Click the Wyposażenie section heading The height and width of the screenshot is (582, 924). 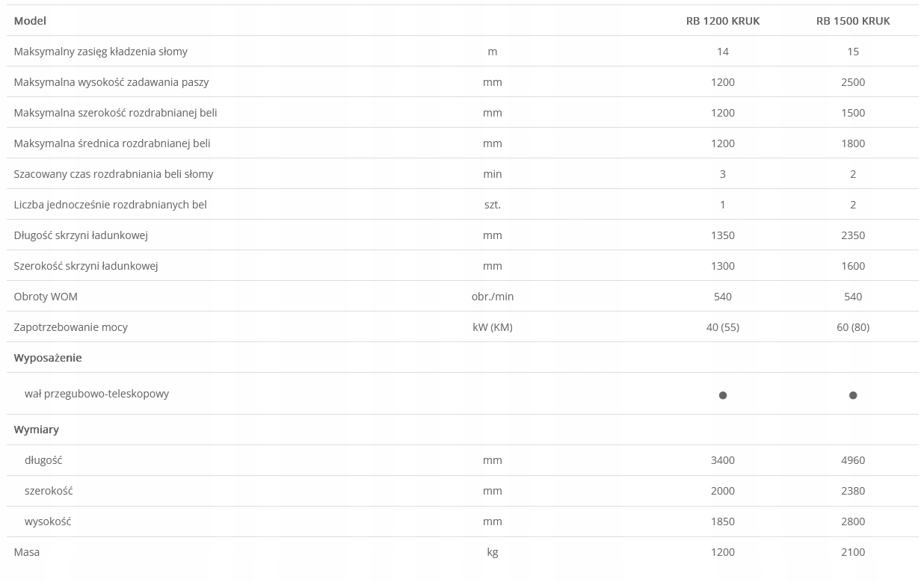(x=48, y=358)
